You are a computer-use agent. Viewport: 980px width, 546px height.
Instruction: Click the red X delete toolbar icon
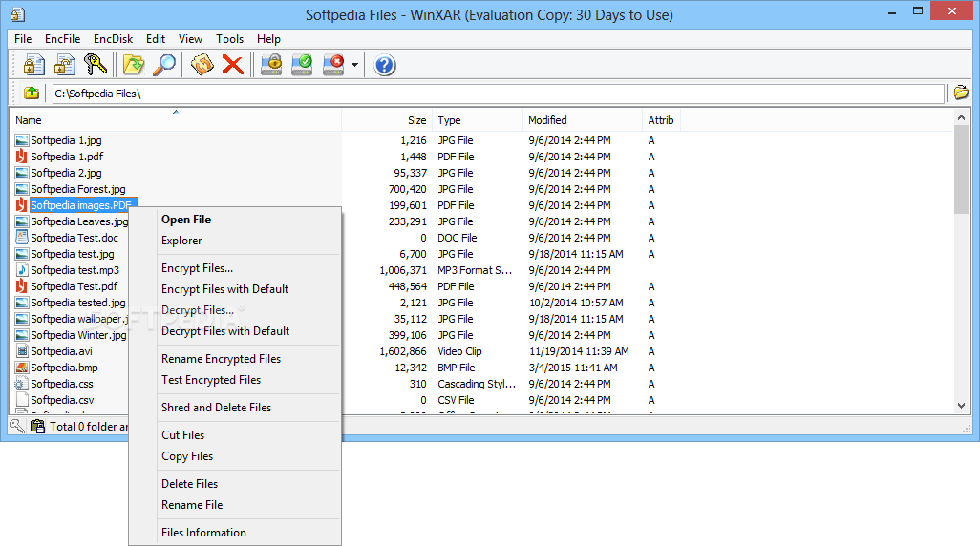point(232,65)
